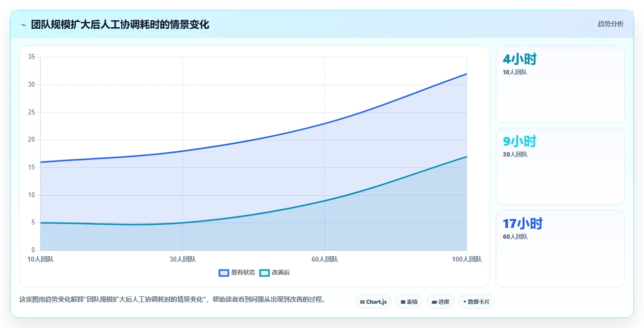This screenshot has width=644, height=328.
Task: Click the 60人团队 caption under 17小时
Action: (x=515, y=237)
